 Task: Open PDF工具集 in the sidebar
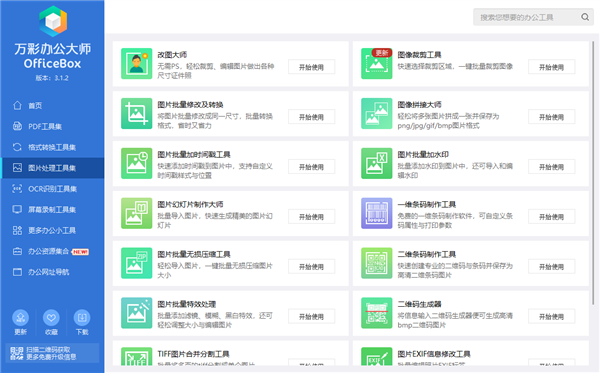pos(52,126)
